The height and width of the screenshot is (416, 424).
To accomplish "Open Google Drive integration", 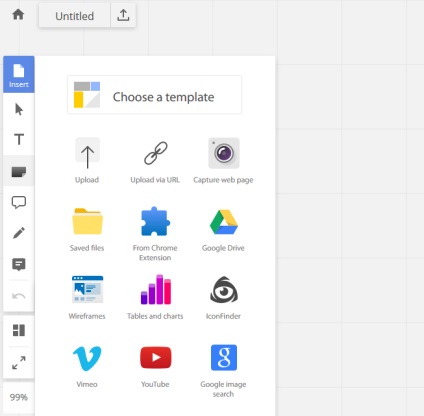I will pos(223,230).
